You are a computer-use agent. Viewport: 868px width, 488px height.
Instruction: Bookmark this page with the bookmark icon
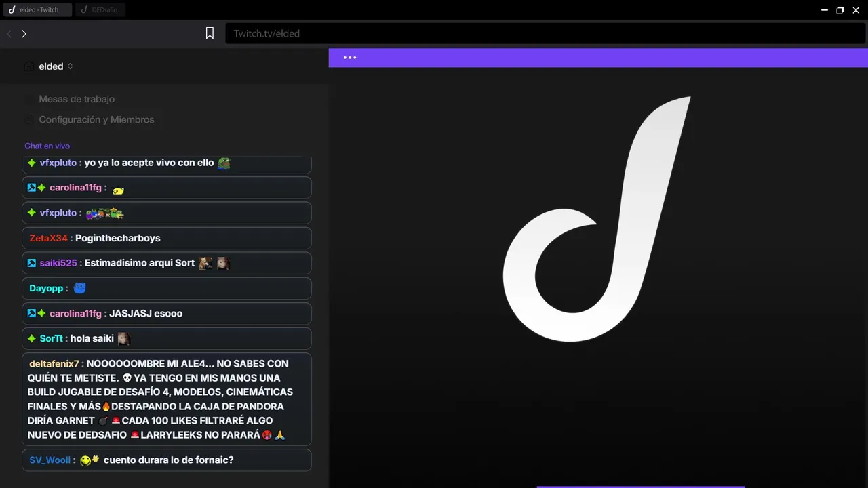pyautogui.click(x=210, y=33)
